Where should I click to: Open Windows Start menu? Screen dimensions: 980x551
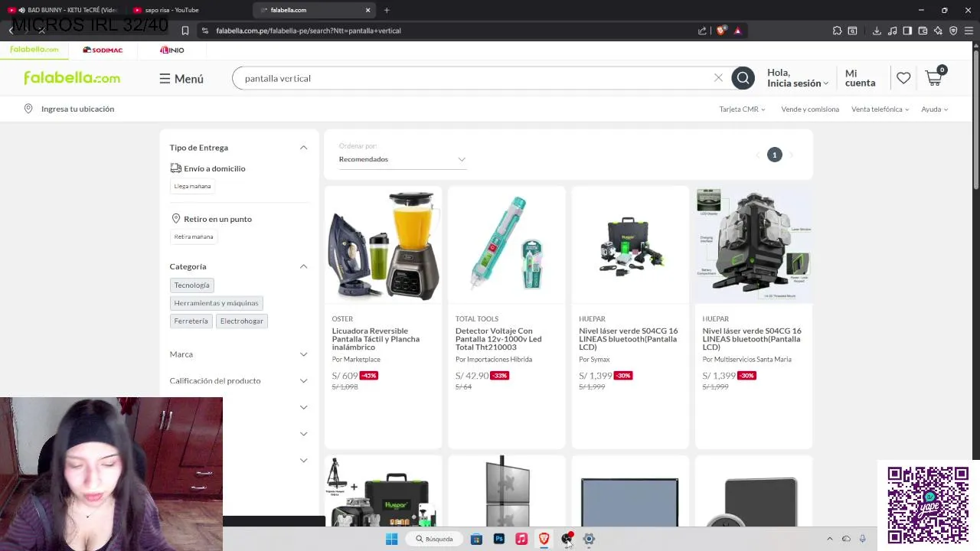[391, 539]
